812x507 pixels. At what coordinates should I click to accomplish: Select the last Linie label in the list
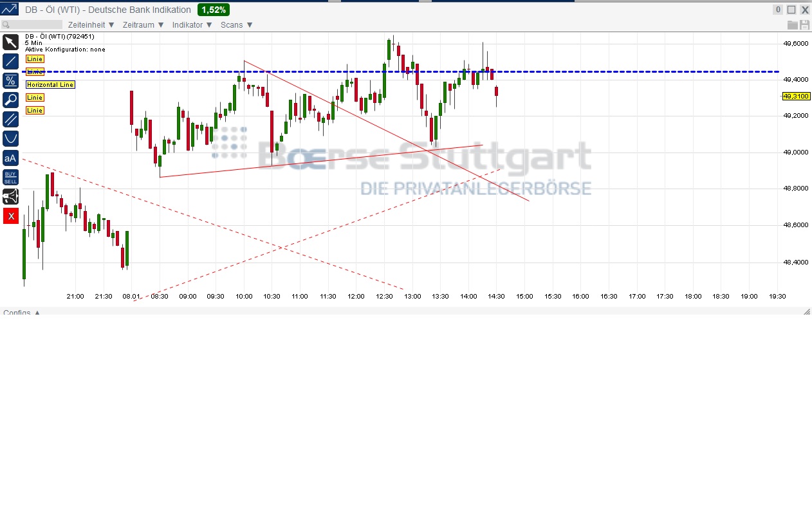(x=35, y=110)
